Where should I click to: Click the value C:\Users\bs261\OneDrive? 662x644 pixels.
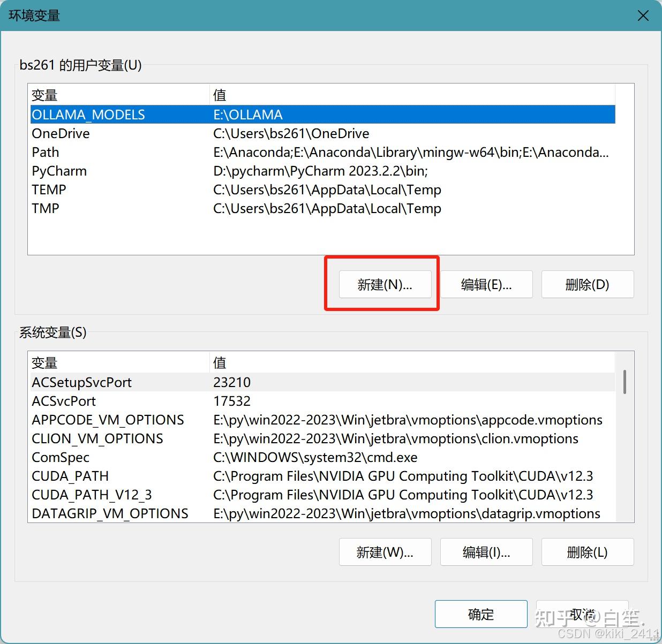click(291, 133)
